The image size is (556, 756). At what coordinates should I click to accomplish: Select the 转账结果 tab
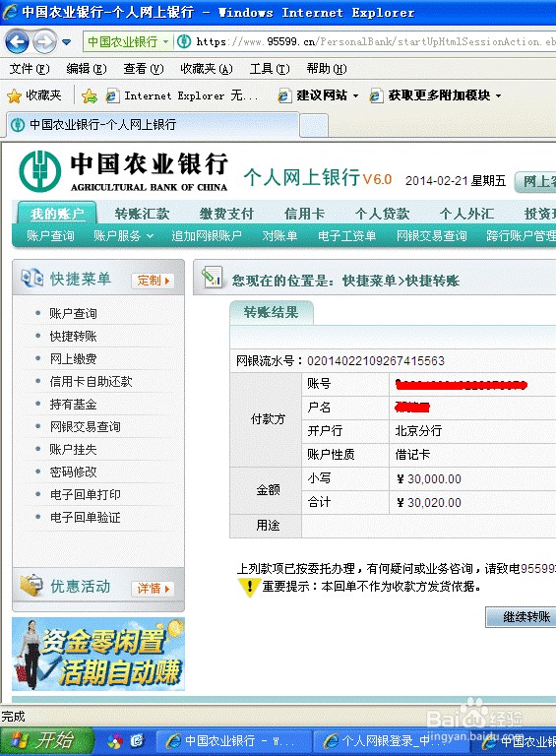pyautogui.click(x=272, y=312)
